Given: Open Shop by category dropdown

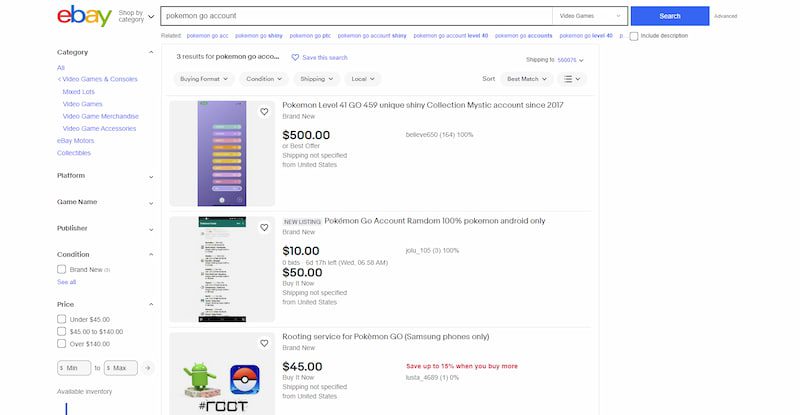Looking at the screenshot, I should [x=136, y=16].
